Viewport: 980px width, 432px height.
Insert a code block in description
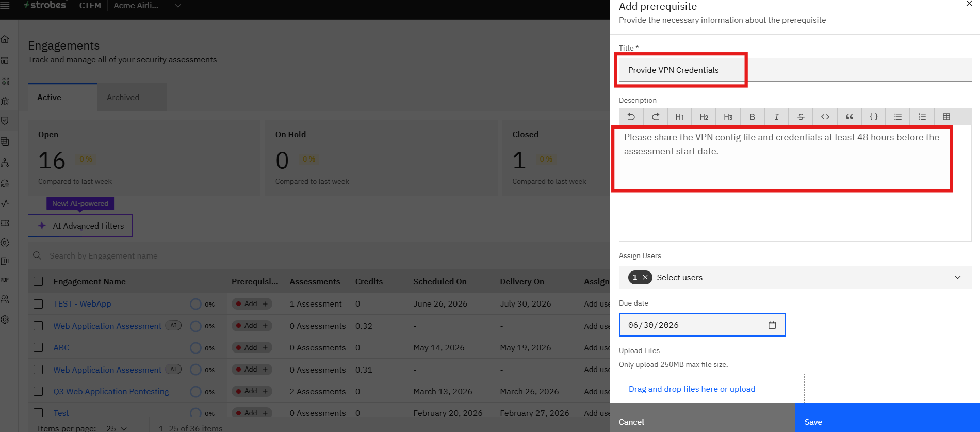pos(873,117)
